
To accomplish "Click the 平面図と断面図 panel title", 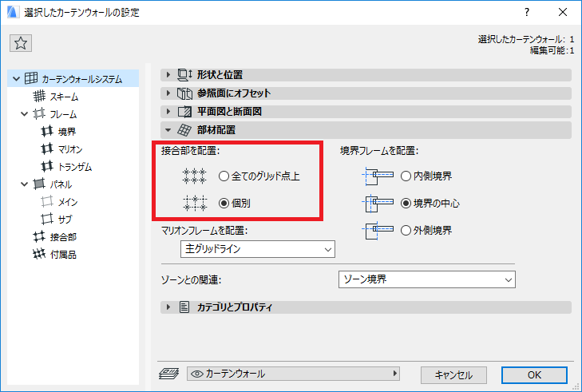I will pos(229,111).
